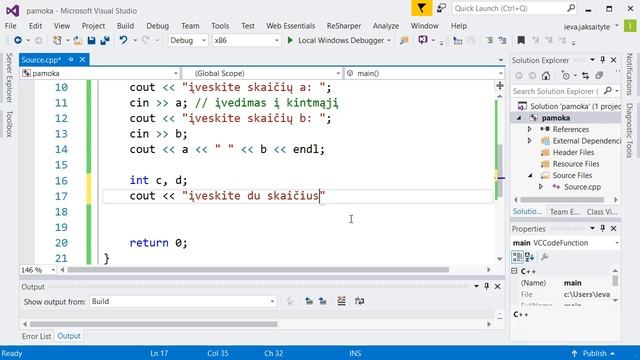Image resolution: width=640 pixels, height=360 pixels.
Task: Pin the Source.cpp tab
Action: click(x=71, y=60)
